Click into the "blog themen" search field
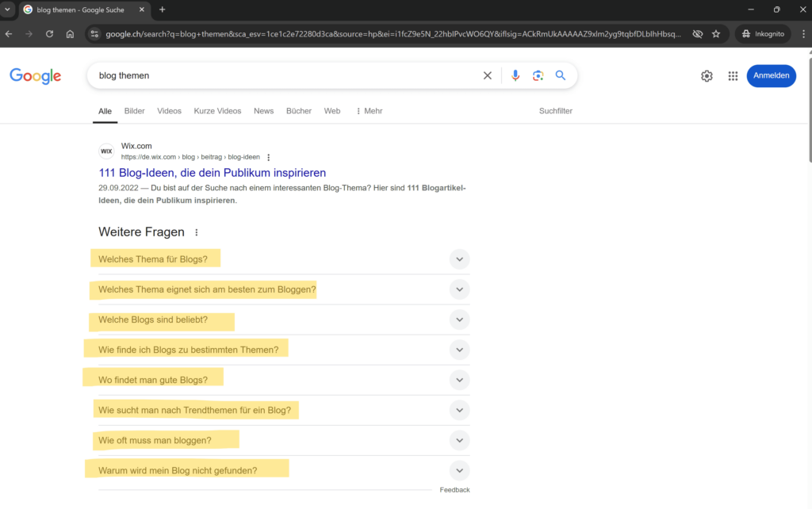The height and width of the screenshot is (509, 812). click(285, 75)
